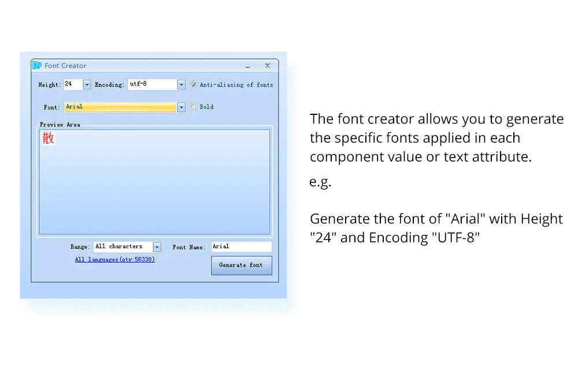Open the All languages (qty:56338) link
The width and height of the screenshot is (578, 392).
tap(115, 259)
